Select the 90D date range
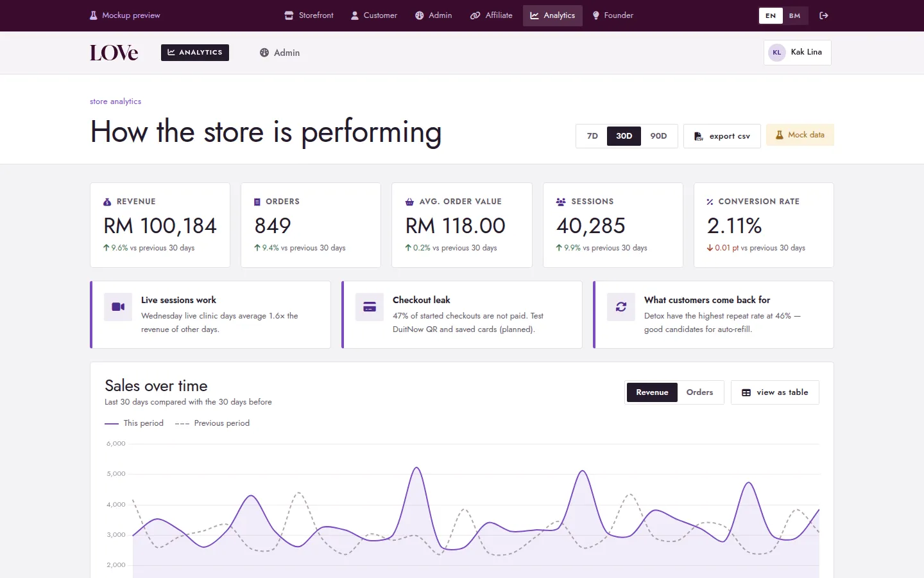The image size is (924, 578). pos(658,136)
